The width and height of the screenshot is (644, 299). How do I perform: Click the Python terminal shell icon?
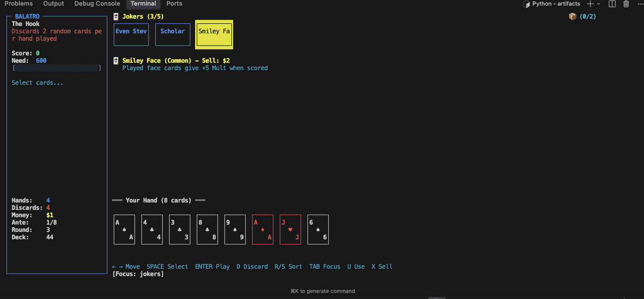[x=526, y=4]
